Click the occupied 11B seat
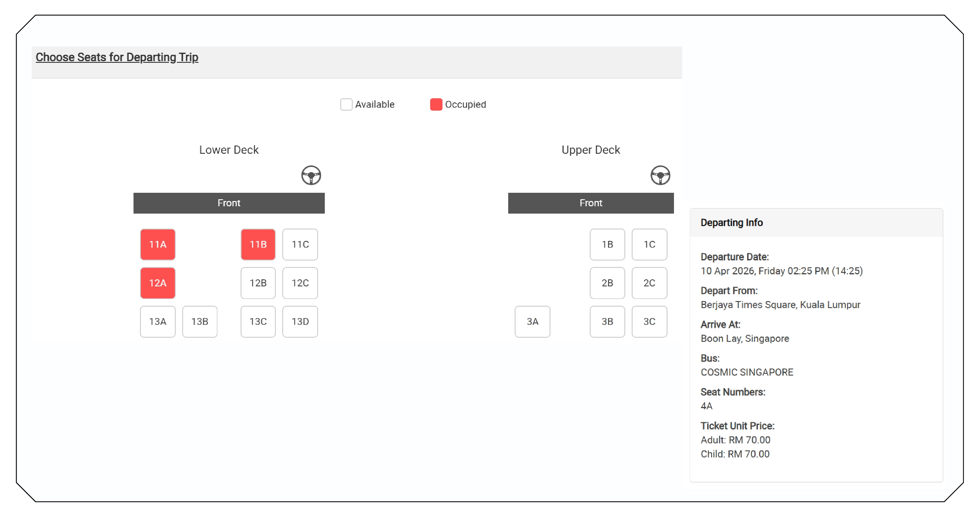 click(x=258, y=245)
